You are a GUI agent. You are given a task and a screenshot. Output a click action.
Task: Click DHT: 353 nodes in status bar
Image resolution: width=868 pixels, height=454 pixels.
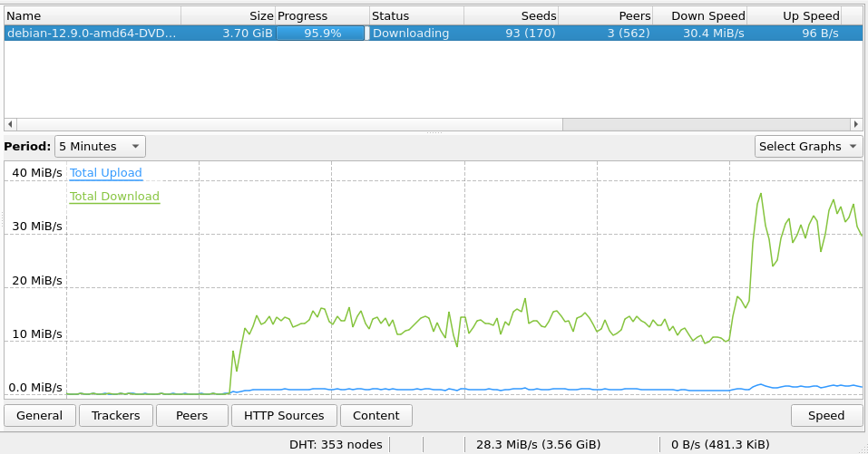coord(336,445)
